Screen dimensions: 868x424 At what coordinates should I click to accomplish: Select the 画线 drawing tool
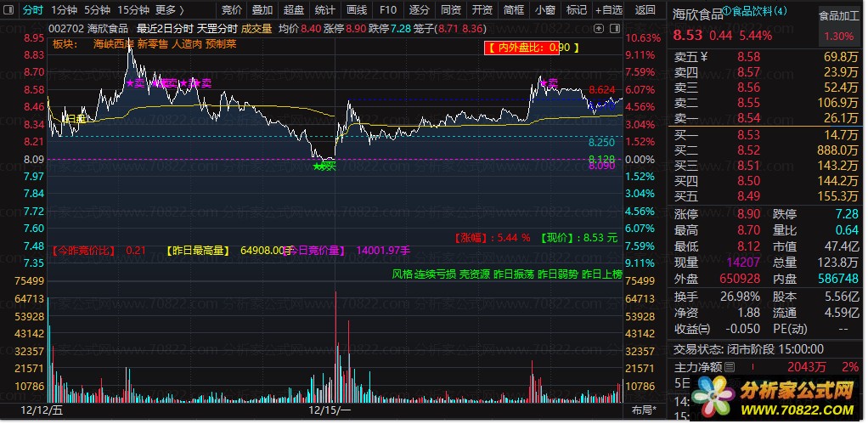pos(357,10)
